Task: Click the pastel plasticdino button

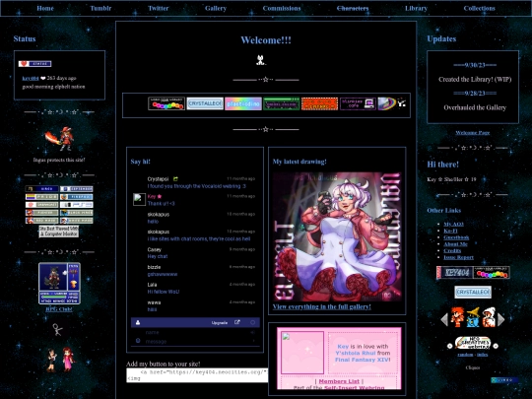Action: (x=243, y=103)
